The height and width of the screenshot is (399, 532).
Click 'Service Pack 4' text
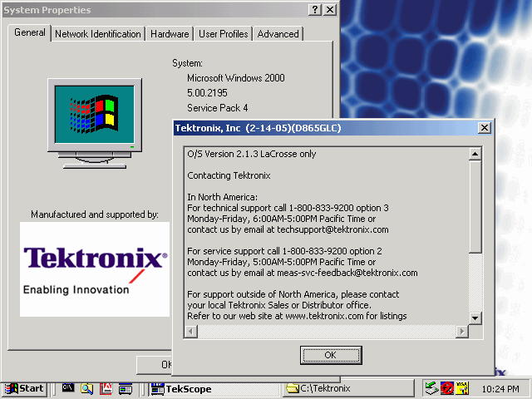[217, 108]
